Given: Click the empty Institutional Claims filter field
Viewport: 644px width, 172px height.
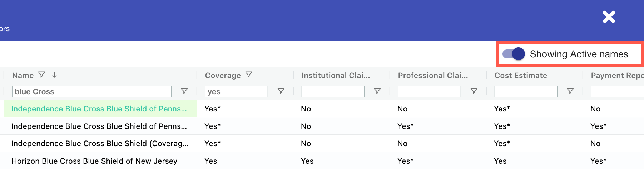Looking at the screenshot, I should tap(333, 91).
